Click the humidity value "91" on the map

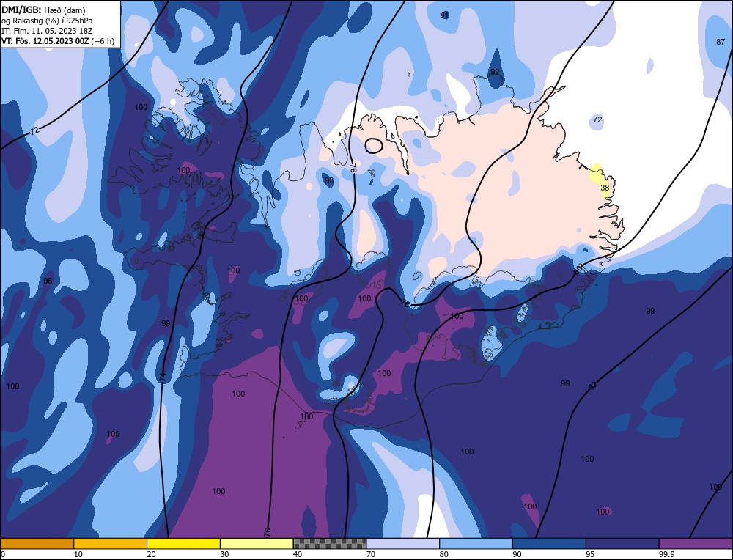pyautogui.click(x=444, y=15)
